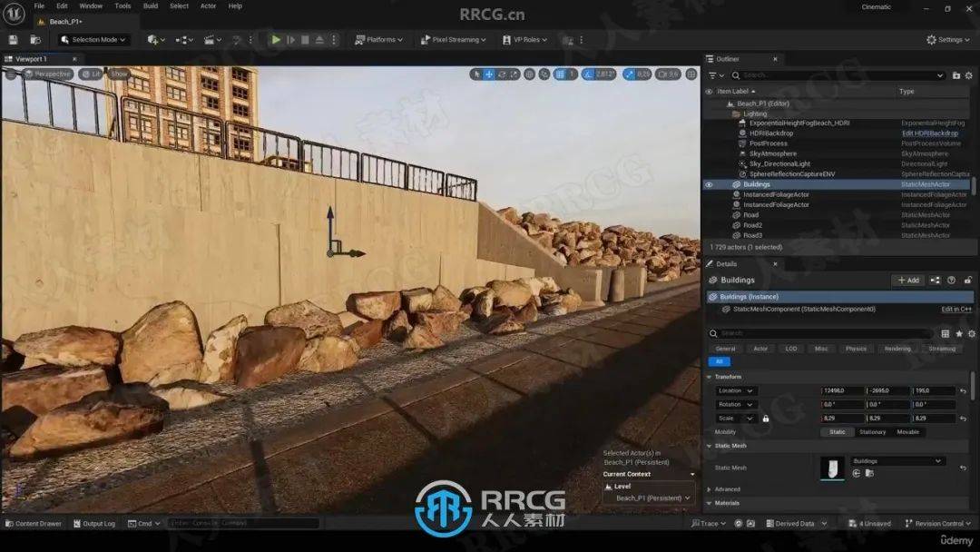Open the Platforms dropdown
Image resolution: width=980 pixels, height=552 pixels.
[378, 39]
